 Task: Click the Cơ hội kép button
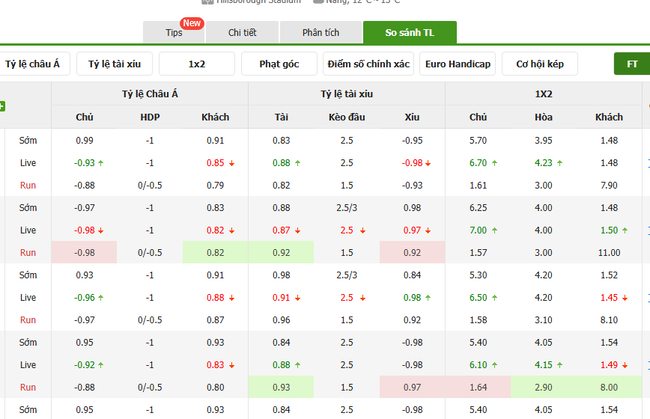click(x=540, y=64)
